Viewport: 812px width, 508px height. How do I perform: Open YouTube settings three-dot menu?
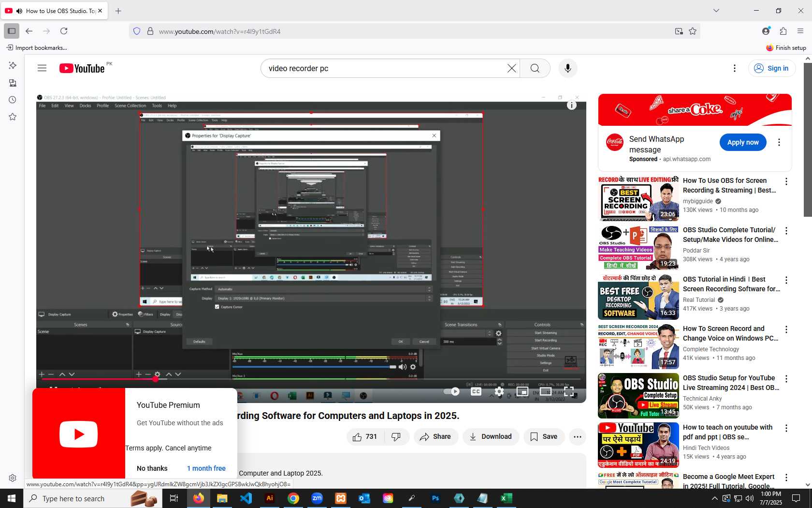click(x=735, y=68)
